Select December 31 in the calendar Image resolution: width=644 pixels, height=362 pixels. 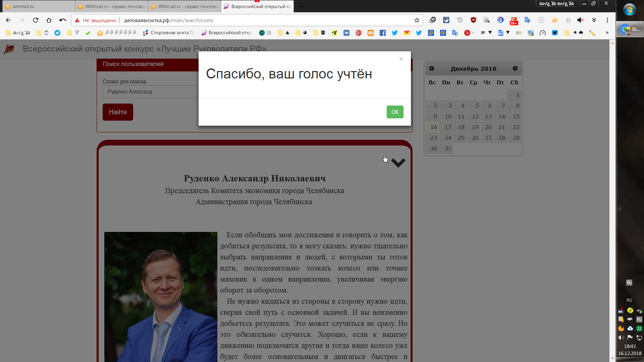click(446, 148)
